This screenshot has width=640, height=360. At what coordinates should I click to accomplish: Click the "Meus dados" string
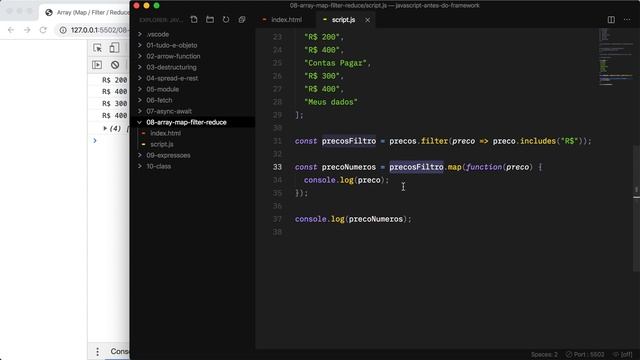point(331,102)
